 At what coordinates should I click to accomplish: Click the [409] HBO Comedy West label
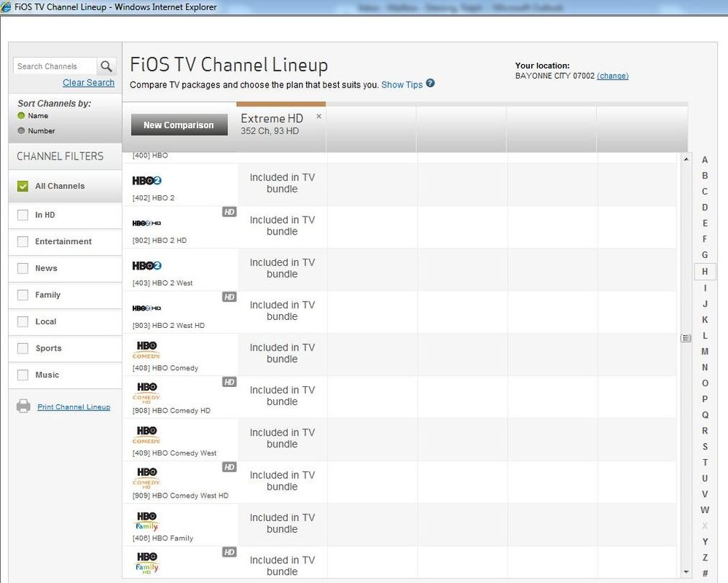174,453
